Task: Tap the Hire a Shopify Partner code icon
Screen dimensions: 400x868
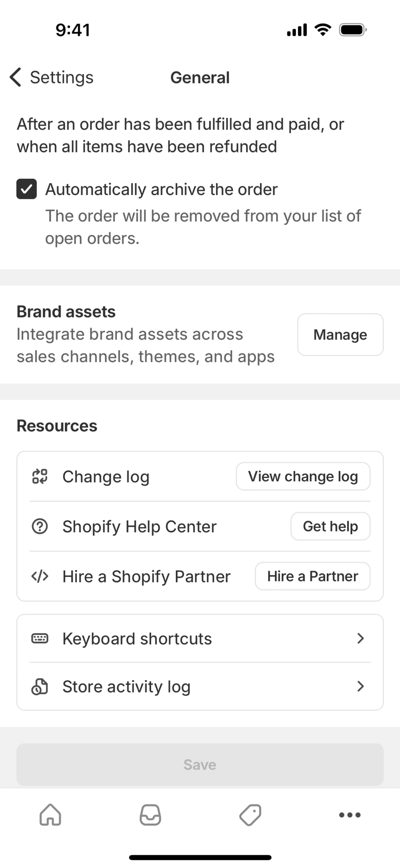Action: click(x=40, y=576)
